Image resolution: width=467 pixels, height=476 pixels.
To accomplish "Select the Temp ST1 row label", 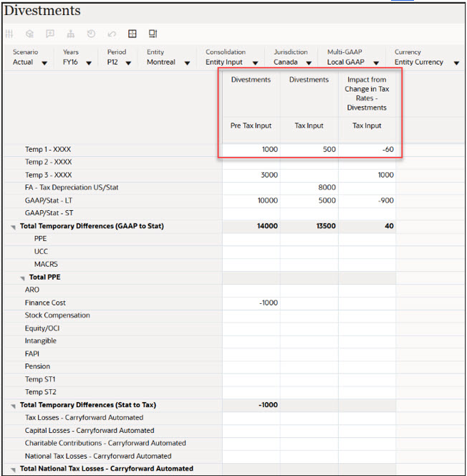I will coord(40,379).
